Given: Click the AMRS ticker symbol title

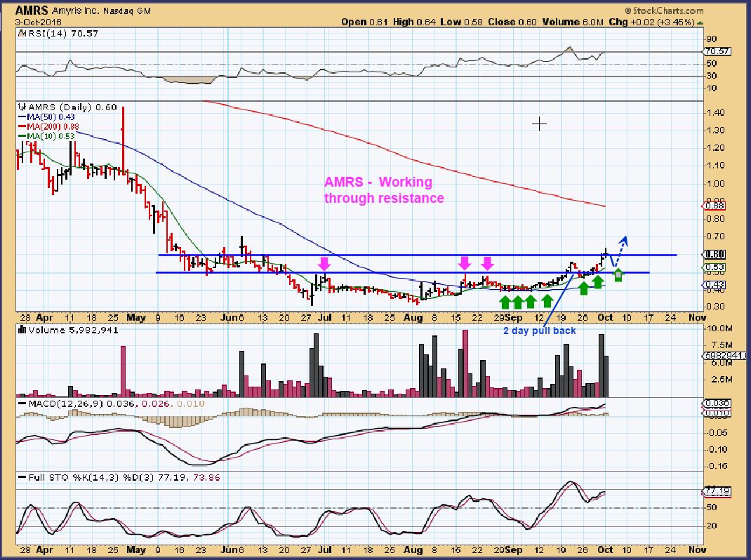Looking at the screenshot, I should click(32, 11).
